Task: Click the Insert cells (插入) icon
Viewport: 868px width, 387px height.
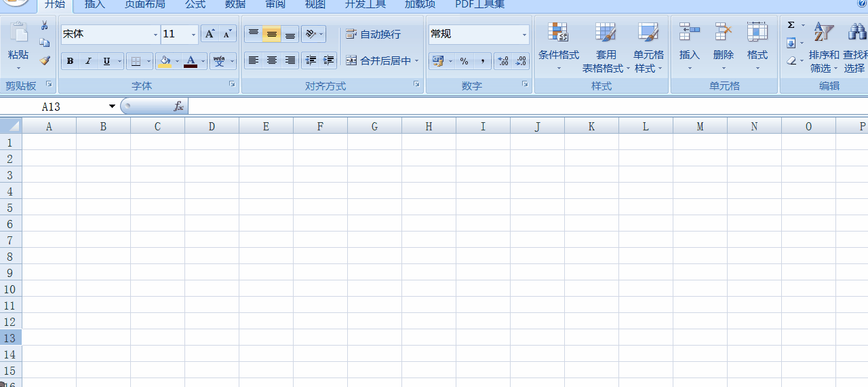Action: 690,32
